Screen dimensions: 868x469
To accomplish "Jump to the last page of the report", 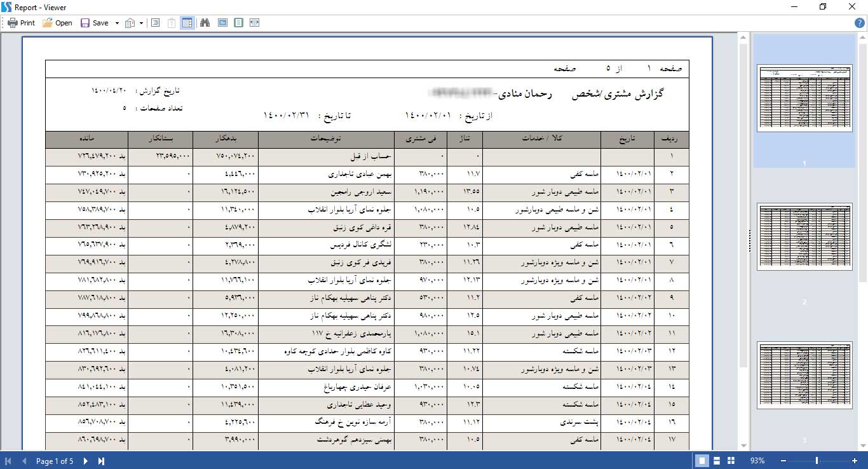I will tap(101, 461).
